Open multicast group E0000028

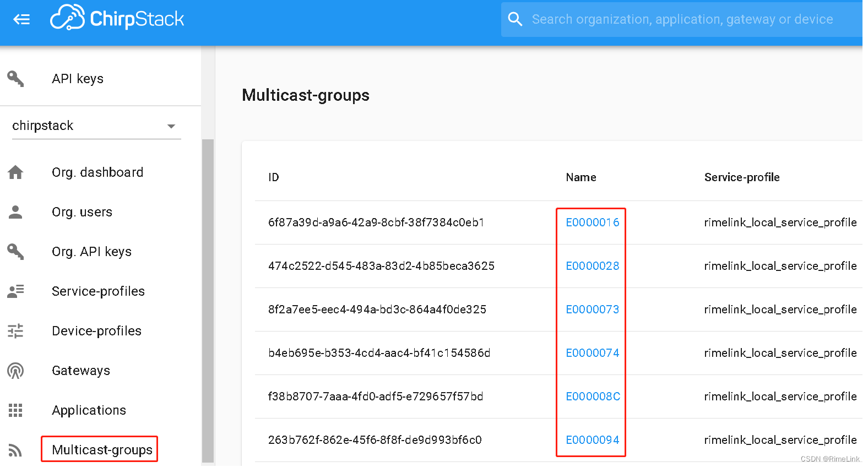pyautogui.click(x=593, y=266)
